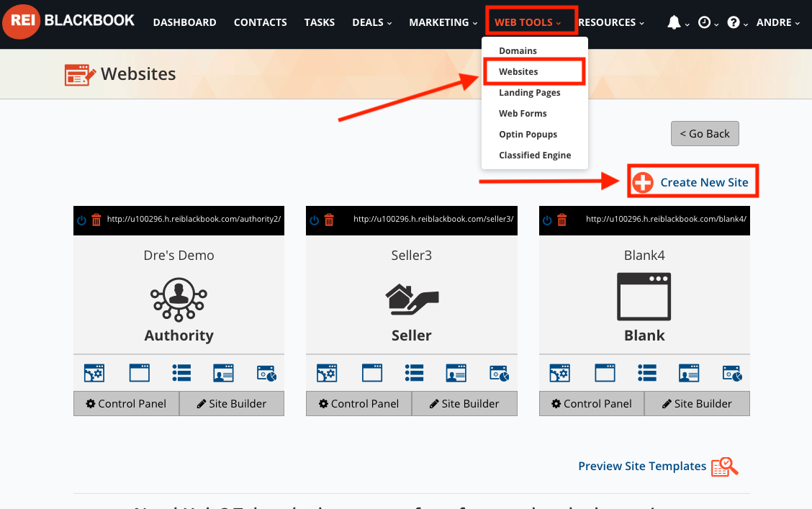812x509 pixels.
Task: Open gears settings icon on Blank4 card
Action: [560, 373]
